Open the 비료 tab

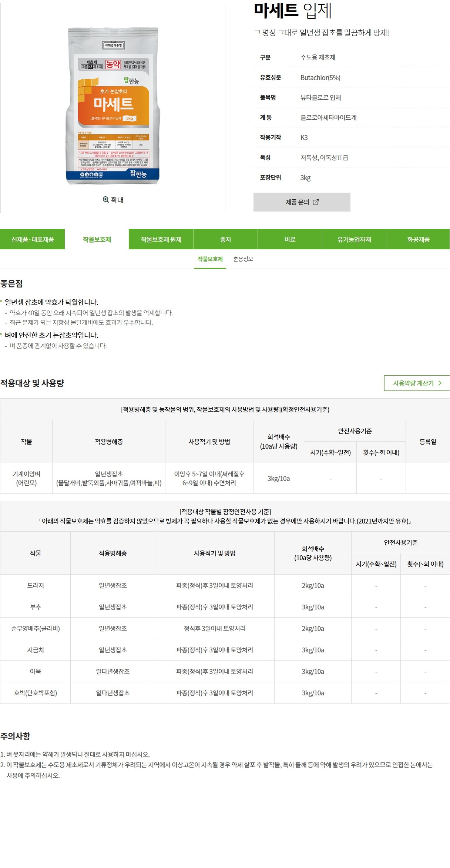pyautogui.click(x=290, y=239)
